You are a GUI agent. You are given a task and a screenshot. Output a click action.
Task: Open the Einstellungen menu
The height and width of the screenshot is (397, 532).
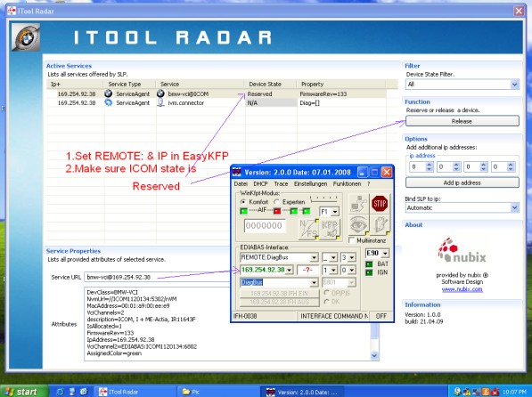pos(310,183)
